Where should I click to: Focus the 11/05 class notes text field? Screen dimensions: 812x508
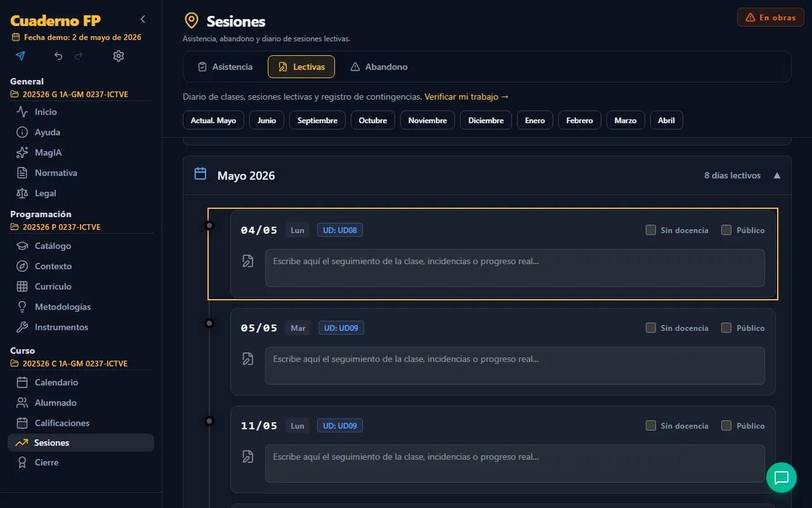click(515, 464)
